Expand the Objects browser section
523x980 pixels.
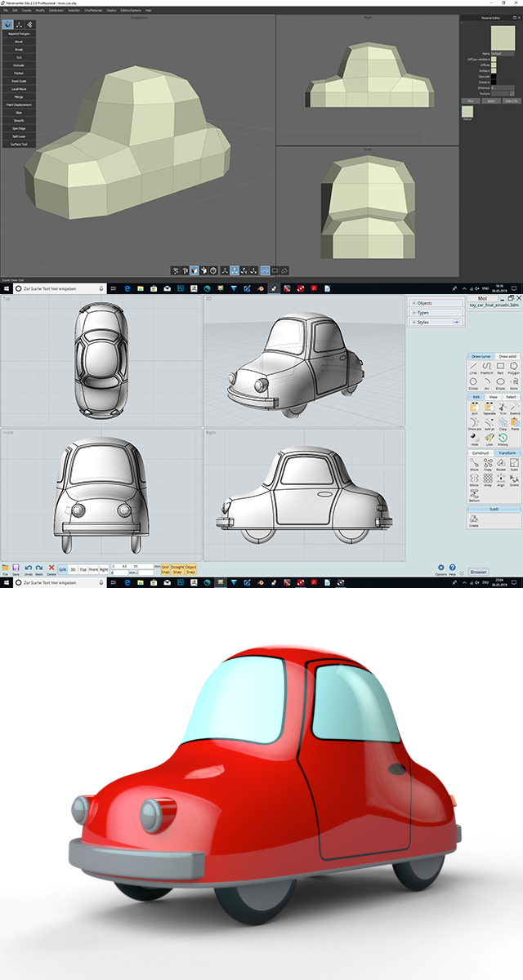coord(436,303)
